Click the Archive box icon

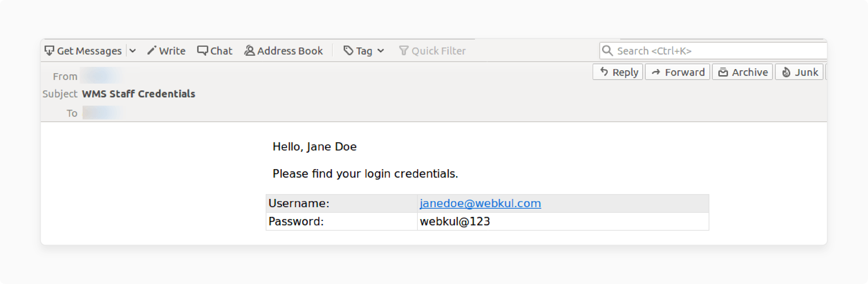pyautogui.click(x=723, y=72)
